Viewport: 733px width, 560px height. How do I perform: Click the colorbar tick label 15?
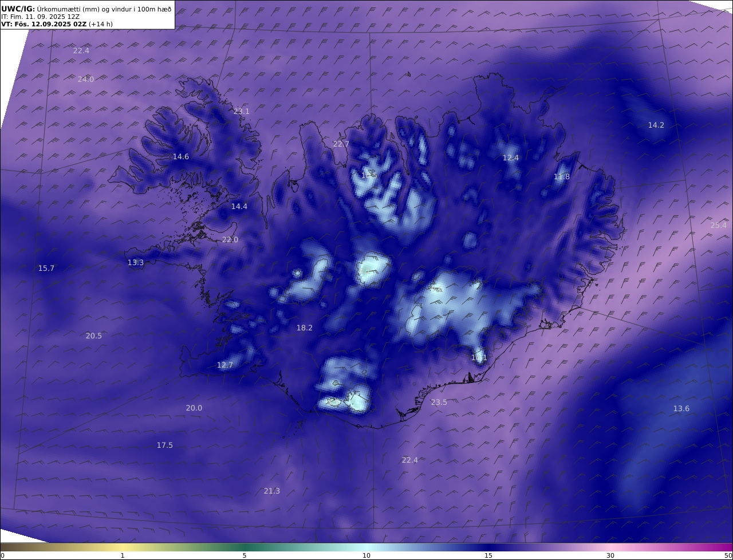tap(488, 555)
